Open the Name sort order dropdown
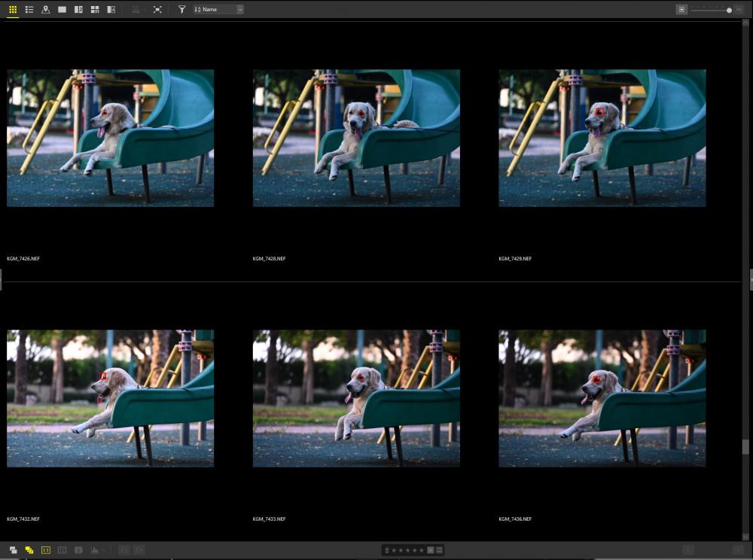Screen dimensions: 753x560 218,10
